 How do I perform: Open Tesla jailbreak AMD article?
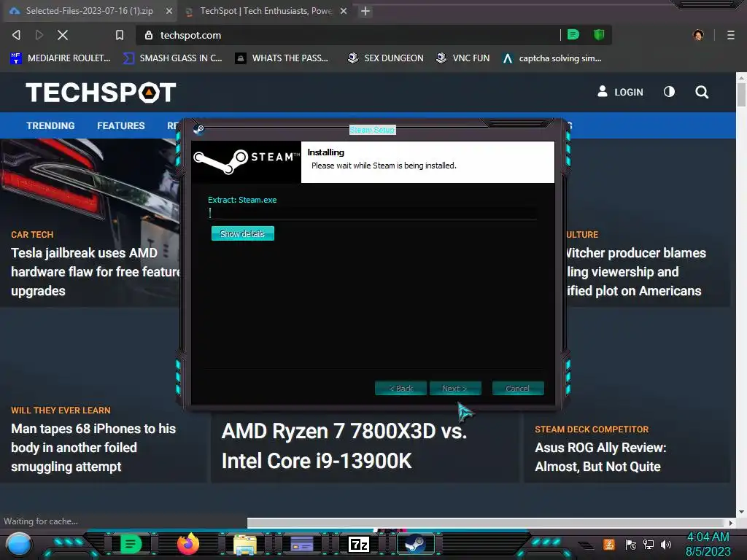click(96, 272)
